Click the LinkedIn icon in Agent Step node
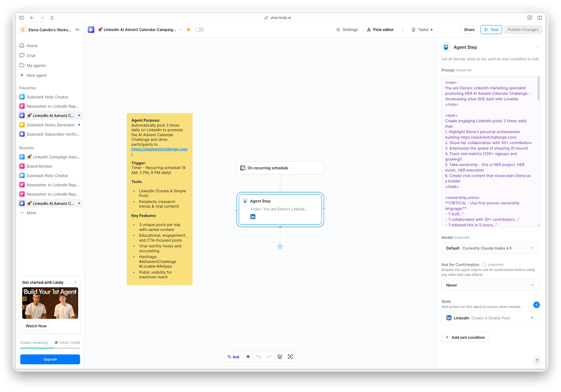This screenshot has width=561, height=392. [x=253, y=217]
